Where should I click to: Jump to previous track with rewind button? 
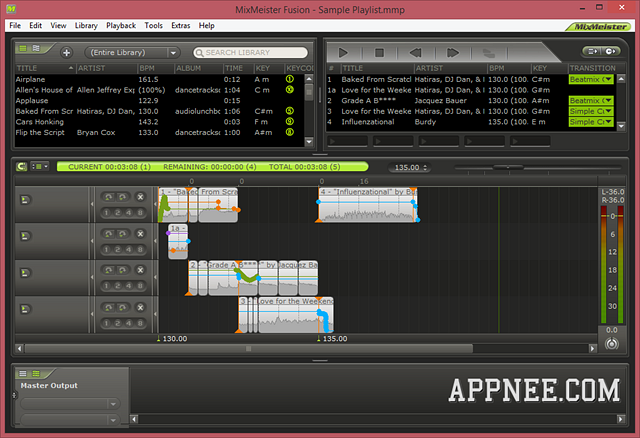click(x=415, y=53)
